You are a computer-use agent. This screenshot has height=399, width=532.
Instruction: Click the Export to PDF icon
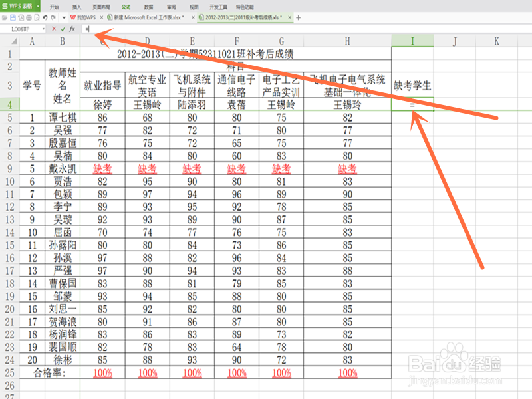(x=21, y=18)
